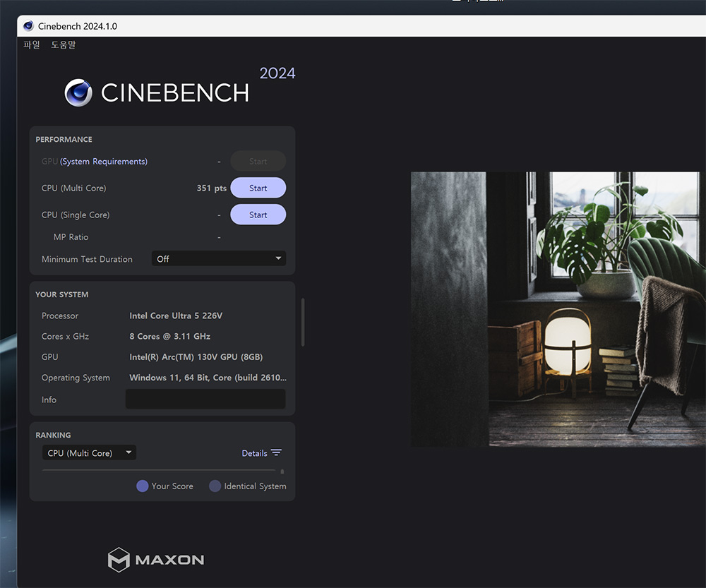Open the System Requirements link
The width and height of the screenshot is (706, 588).
pyautogui.click(x=104, y=161)
